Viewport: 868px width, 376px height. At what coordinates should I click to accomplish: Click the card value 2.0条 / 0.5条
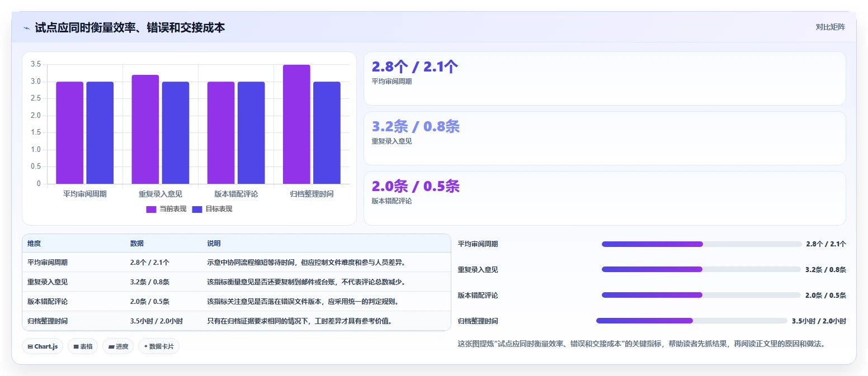[416, 187]
